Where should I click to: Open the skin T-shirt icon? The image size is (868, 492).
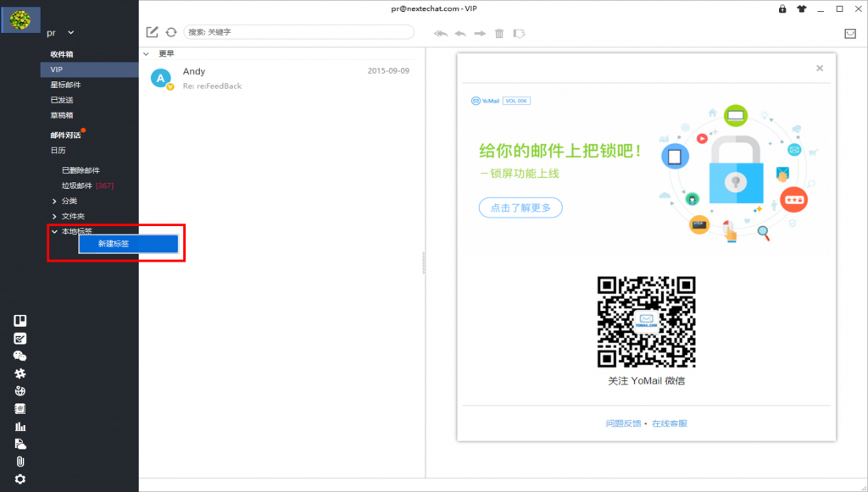coord(801,9)
